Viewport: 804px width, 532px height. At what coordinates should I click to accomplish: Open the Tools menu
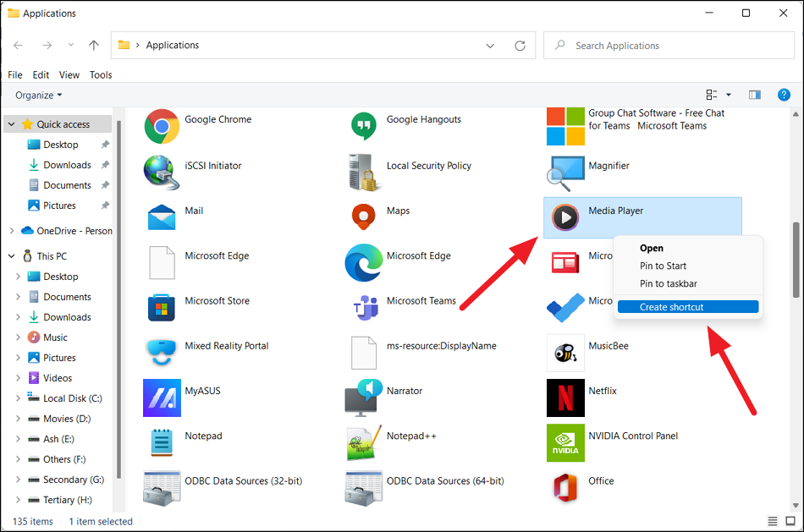[101, 74]
